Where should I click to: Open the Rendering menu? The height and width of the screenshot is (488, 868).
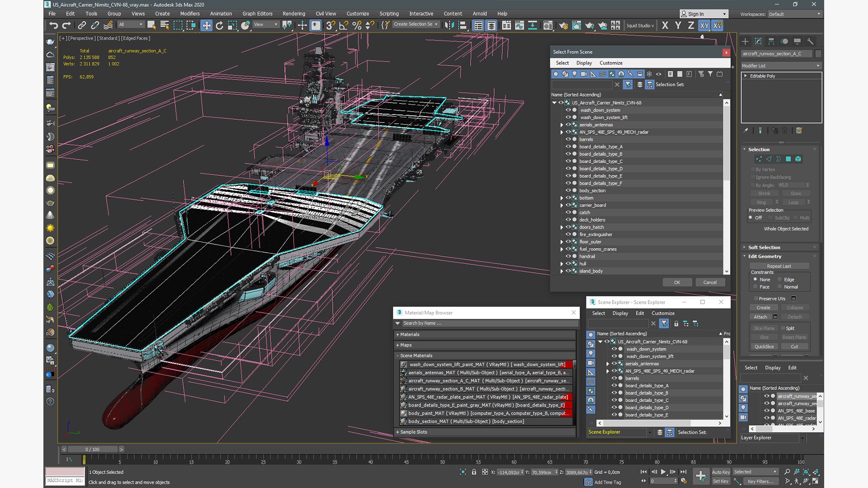(294, 14)
